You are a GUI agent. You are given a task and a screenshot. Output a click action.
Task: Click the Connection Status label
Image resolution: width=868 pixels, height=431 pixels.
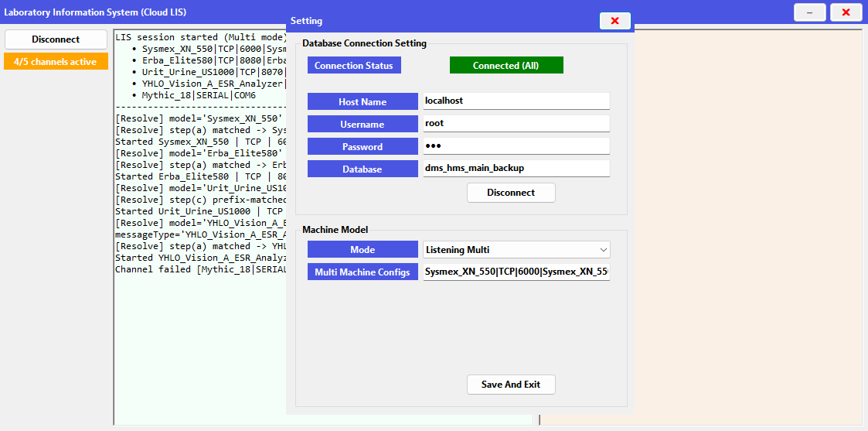354,65
